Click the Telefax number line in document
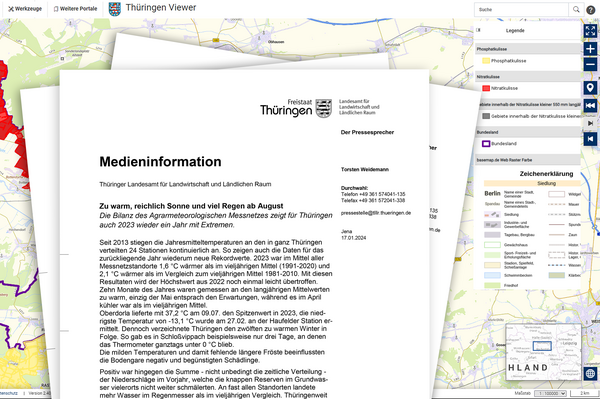Image resolution: width=600 pixels, height=399 pixels. click(x=373, y=200)
